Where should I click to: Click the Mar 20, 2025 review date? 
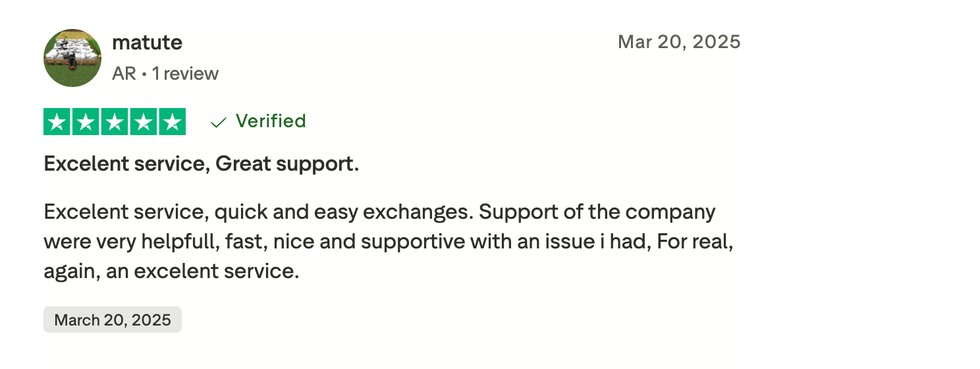pyautogui.click(x=679, y=42)
